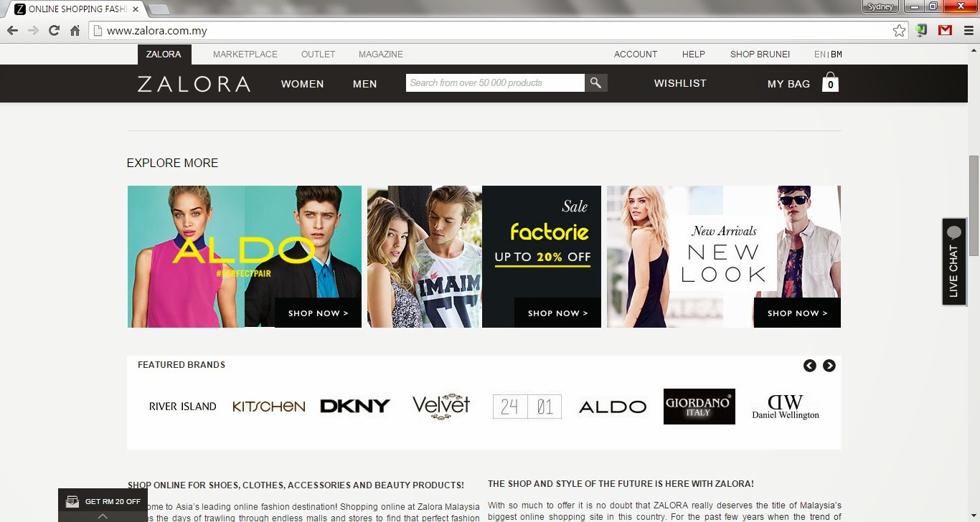
Task: Click the browser forward arrow
Action: (x=33, y=31)
